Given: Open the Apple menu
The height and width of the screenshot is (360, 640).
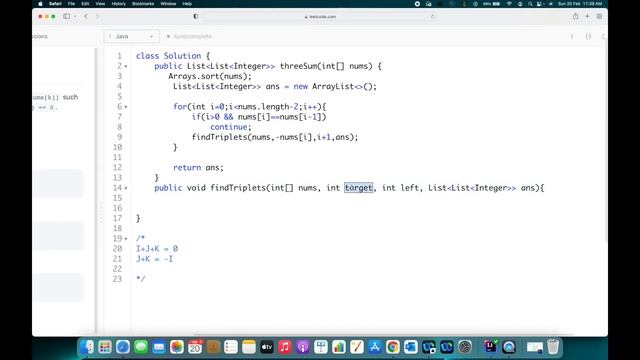Looking at the screenshot, I should pyautogui.click(x=40, y=4).
